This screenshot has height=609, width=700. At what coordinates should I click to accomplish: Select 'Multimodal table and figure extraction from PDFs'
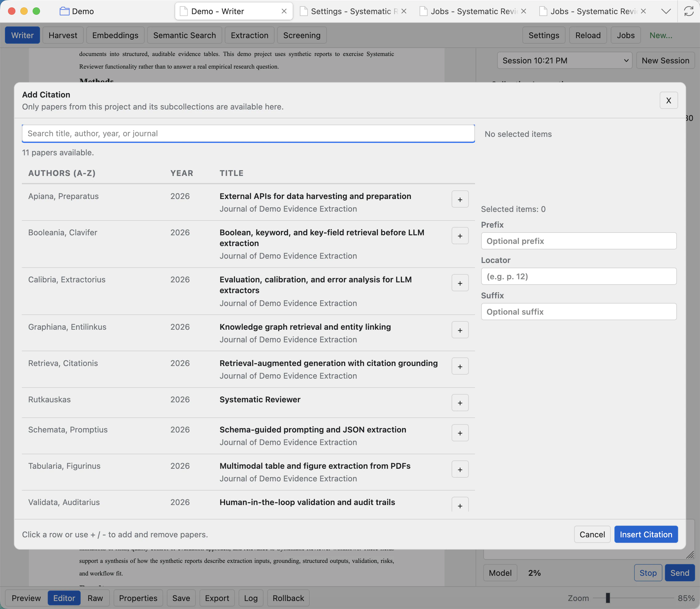(x=315, y=466)
